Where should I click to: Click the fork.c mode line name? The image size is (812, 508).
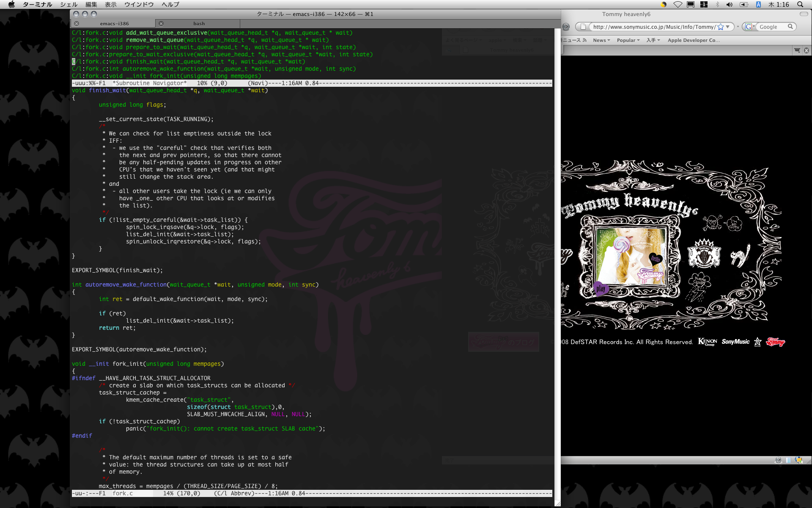123,493
